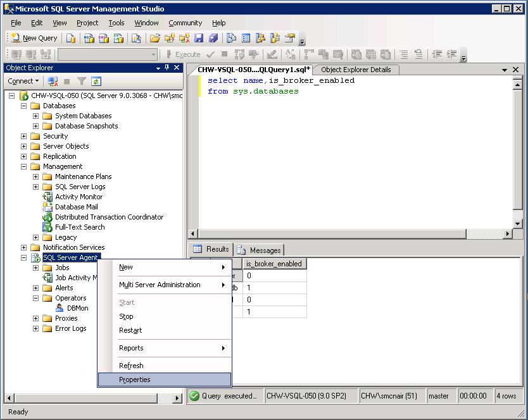Click the Object Explorer toolbar icon
Viewport: 528px width, 420px height.
(260, 38)
